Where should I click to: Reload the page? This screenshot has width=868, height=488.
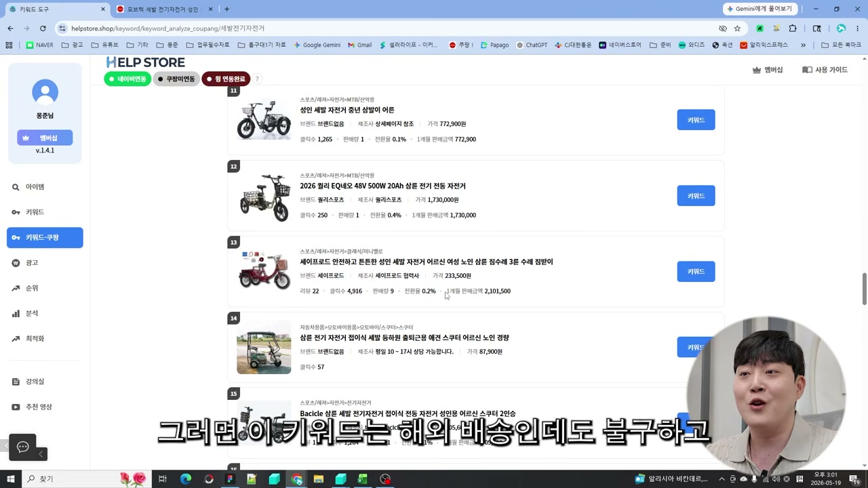point(43,28)
